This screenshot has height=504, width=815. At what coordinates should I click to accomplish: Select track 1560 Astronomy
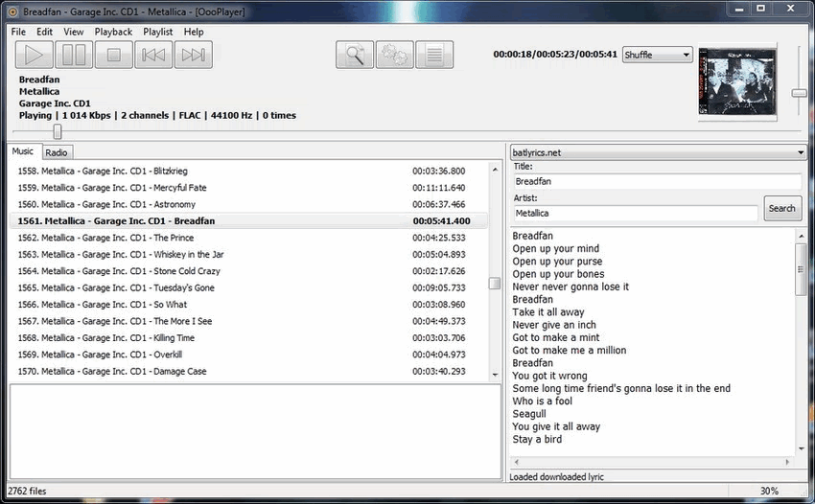(x=248, y=204)
